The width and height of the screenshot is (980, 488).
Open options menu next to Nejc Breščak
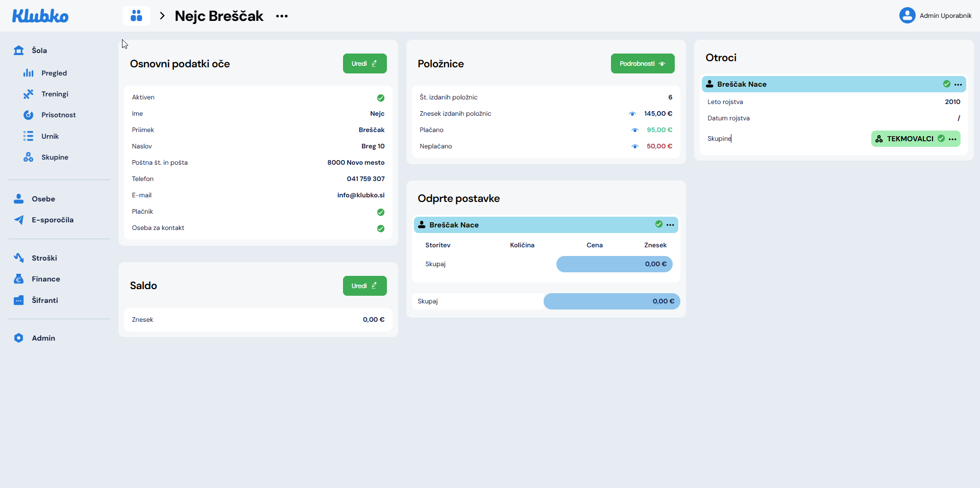point(282,16)
